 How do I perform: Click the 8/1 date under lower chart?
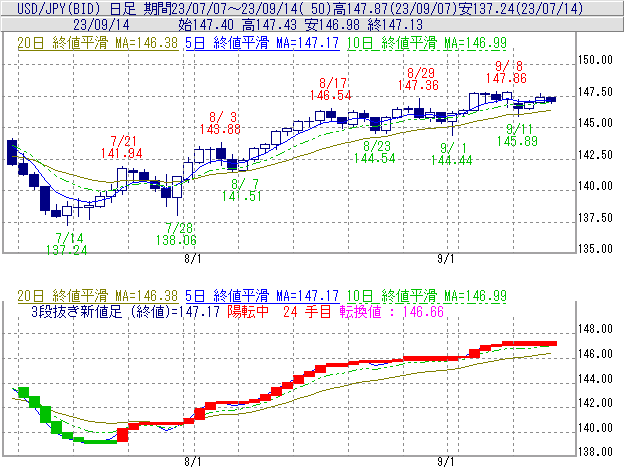pyautogui.click(x=193, y=462)
